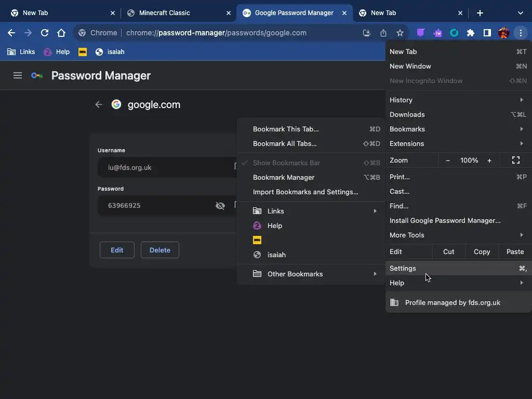Image resolution: width=532 pixels, height=399 pixels.
Task: Click Copy in the Edit row
Action: [482, 252]
